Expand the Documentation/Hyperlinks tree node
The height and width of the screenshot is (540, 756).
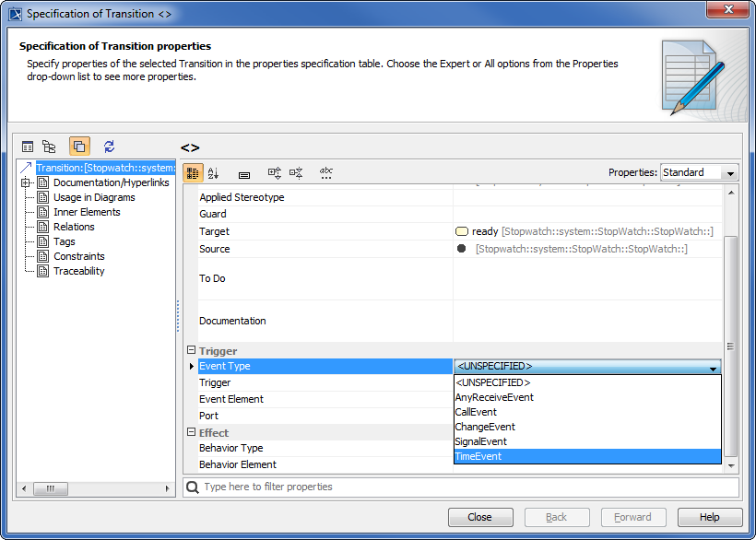click(25, 182)
